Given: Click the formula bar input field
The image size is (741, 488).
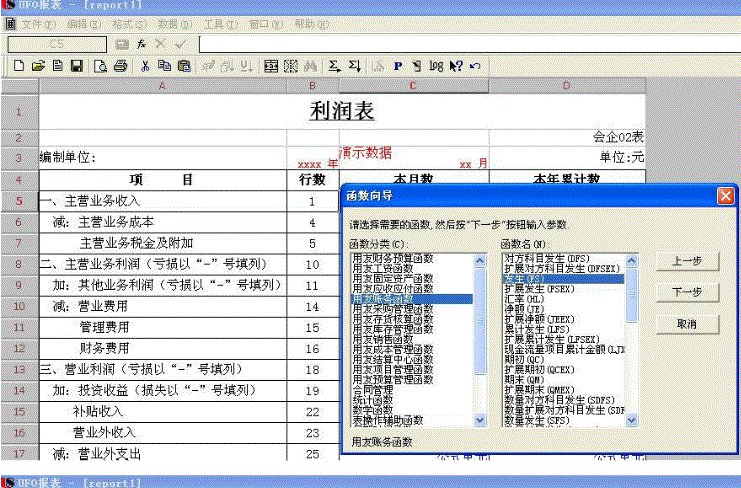Looking at the screenshot, I should (460, 44).
